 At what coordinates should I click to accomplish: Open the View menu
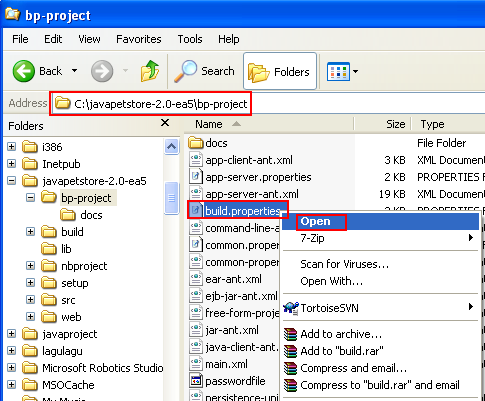pos(89,39)
